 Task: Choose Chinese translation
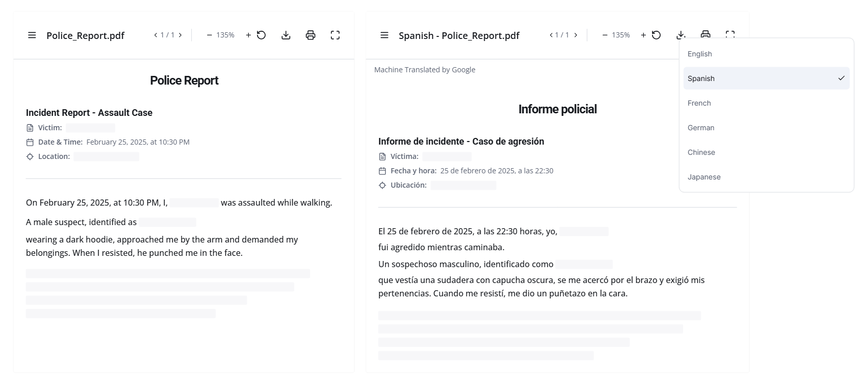click(766, 152)
